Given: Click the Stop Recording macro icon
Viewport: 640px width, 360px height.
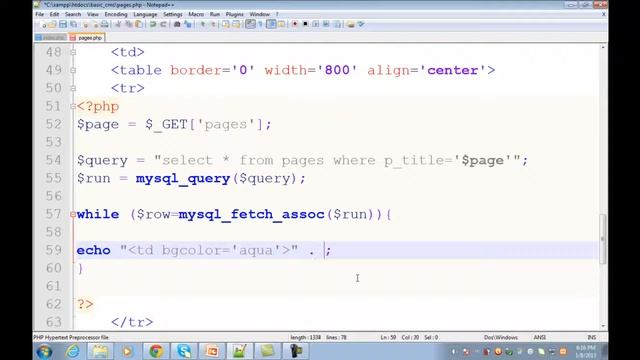Looking at the screenshot, I should coord(305,24).
